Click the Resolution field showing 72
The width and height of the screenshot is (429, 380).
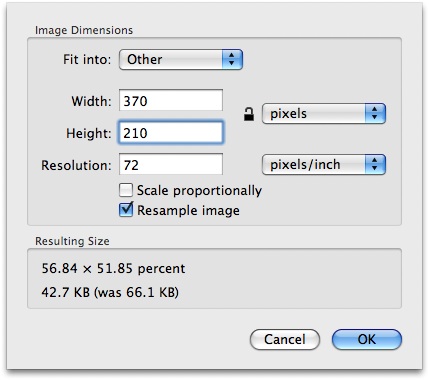pos(171,164)
